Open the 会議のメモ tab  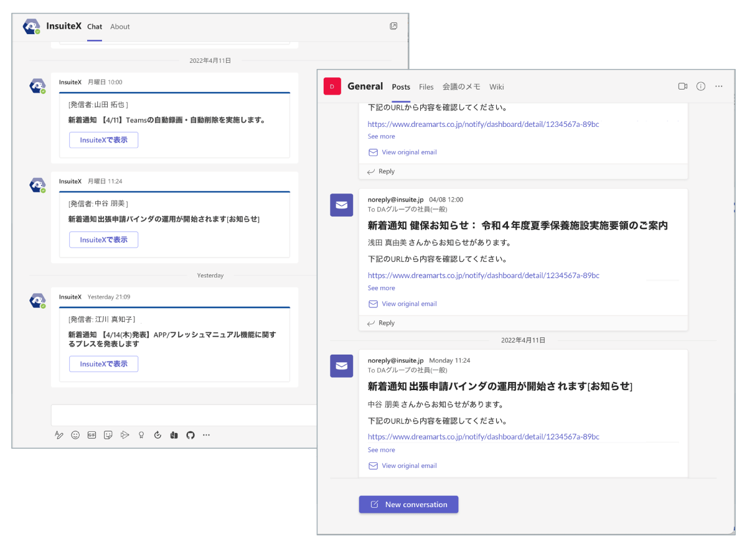pyautogui.click(x=461, y=87)
